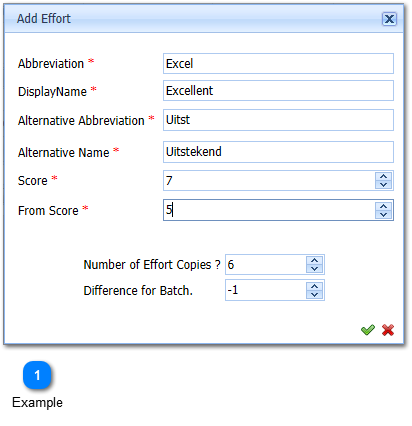
Task: Decrease Difference for Batch value
Action: 314,294
